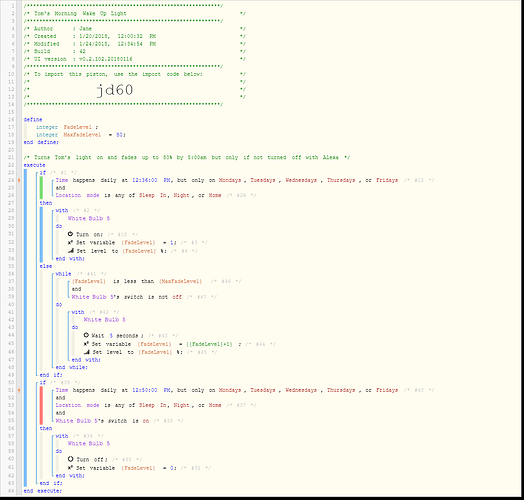Select the import code jd60
The height and width of the screenshot is (500, 524).
(x=115, y=90)
